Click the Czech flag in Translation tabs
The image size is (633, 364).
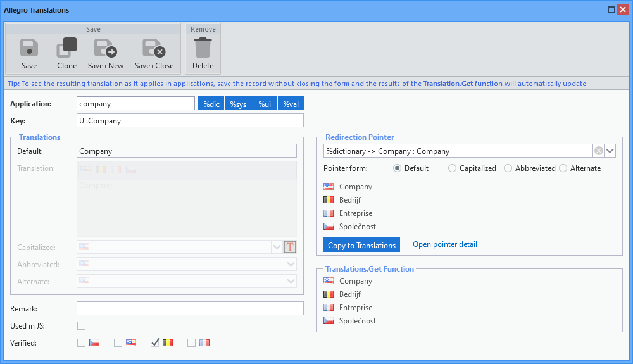(131, 170)
